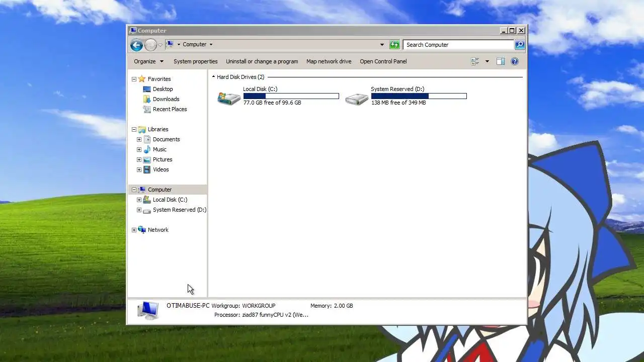The height and width of the screenshot is (362, 644).
Task: Select Network in navigation pane
Action: pyautogui.click(x=158, y=230)
